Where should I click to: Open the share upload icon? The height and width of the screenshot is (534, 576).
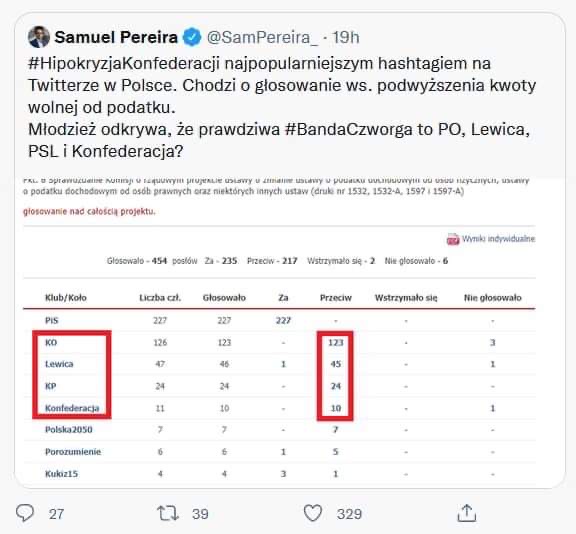click(x=467, y=513)
